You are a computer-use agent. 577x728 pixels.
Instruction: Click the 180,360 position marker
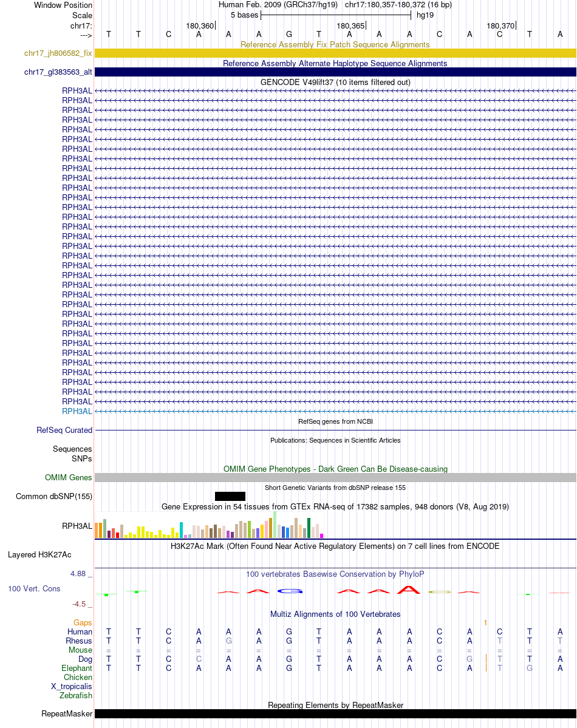[x=200, y=26]
